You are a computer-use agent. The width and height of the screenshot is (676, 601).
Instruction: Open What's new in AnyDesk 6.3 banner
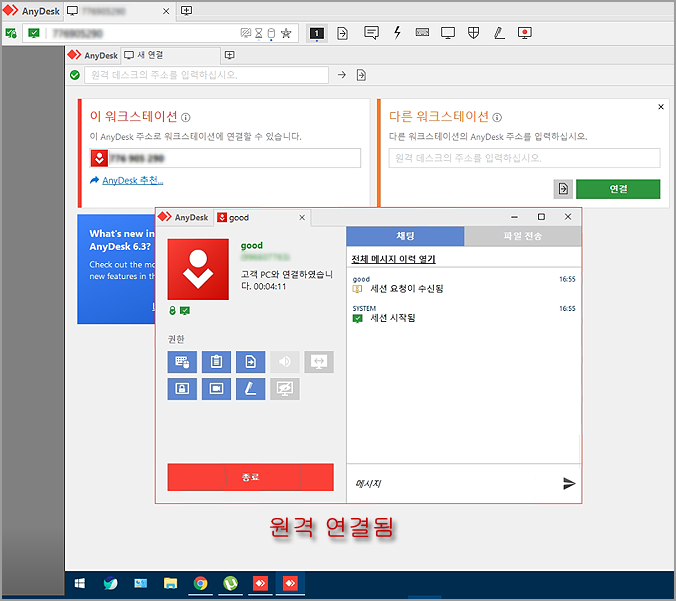(x=116, y=269)
